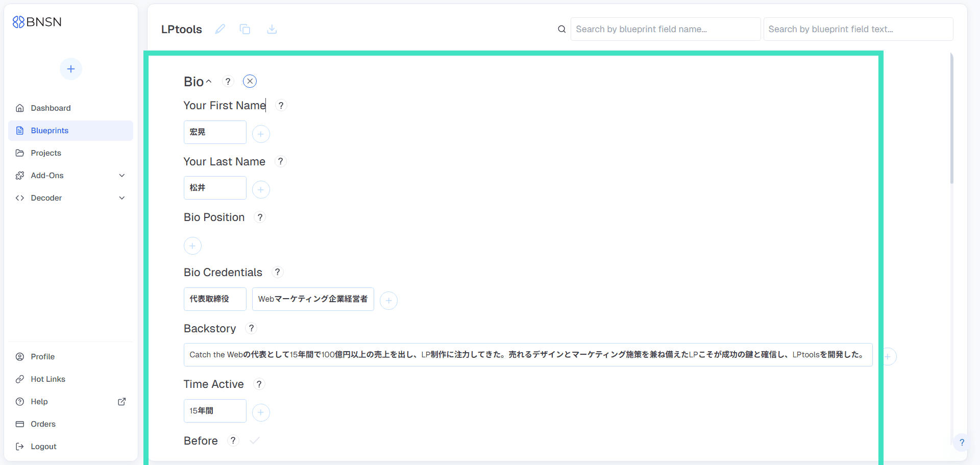Image resolution: width=980 pixels, height=465 pixels.
Task: Focus the search by blueprint field name box
Action: [665, 29]
